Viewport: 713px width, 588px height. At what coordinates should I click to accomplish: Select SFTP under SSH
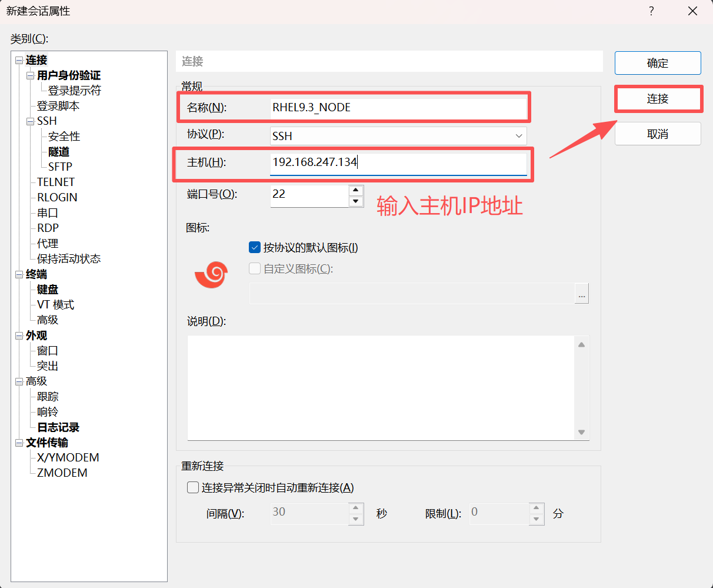(x=60, y=167)
